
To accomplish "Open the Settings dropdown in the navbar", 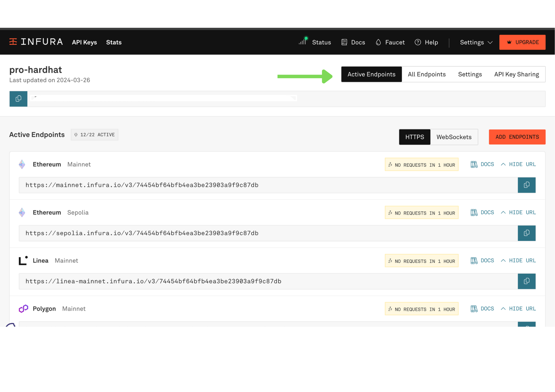I will tap(476, 42).
